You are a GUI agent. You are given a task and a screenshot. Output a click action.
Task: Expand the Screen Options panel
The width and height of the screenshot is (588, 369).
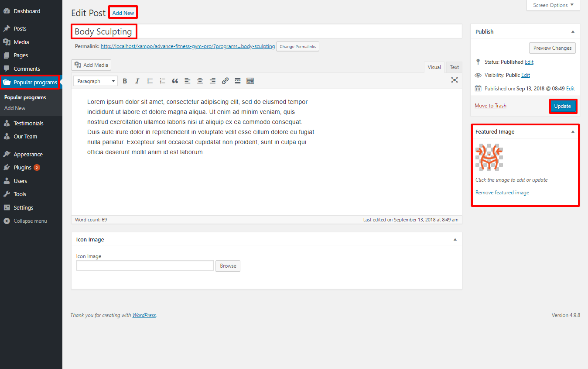553,5
